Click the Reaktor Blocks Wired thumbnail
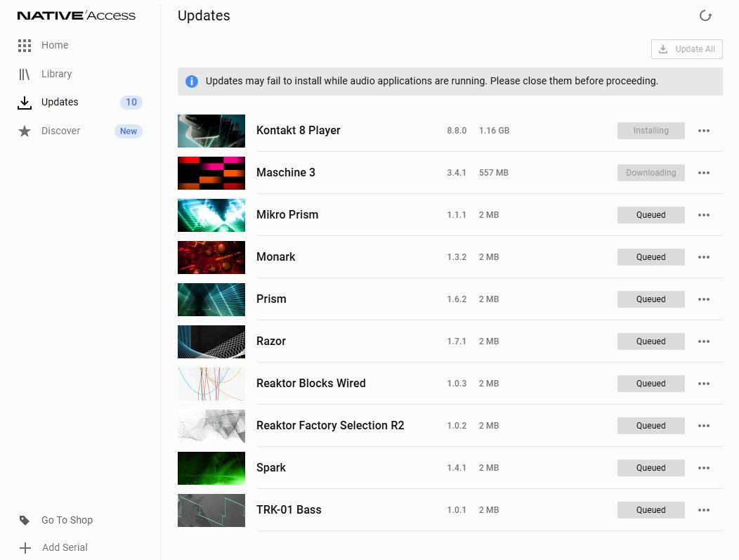This screenshot has height=560, width=739. coord(211,384)
